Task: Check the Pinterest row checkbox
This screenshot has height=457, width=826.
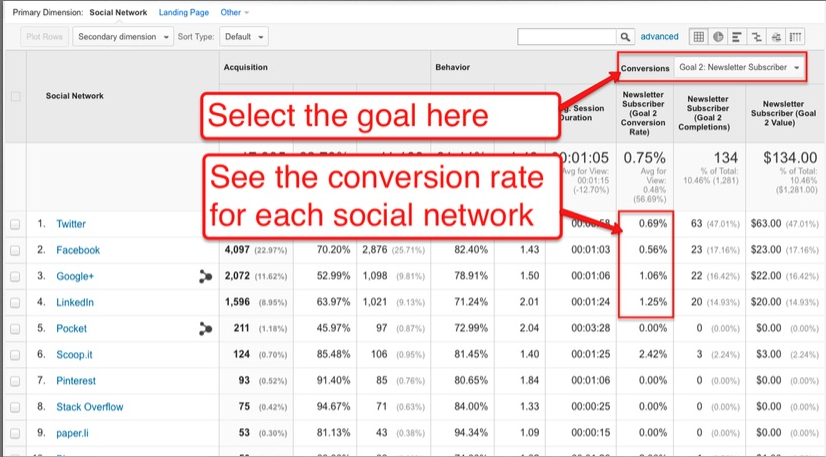Action: click(15, 381)
